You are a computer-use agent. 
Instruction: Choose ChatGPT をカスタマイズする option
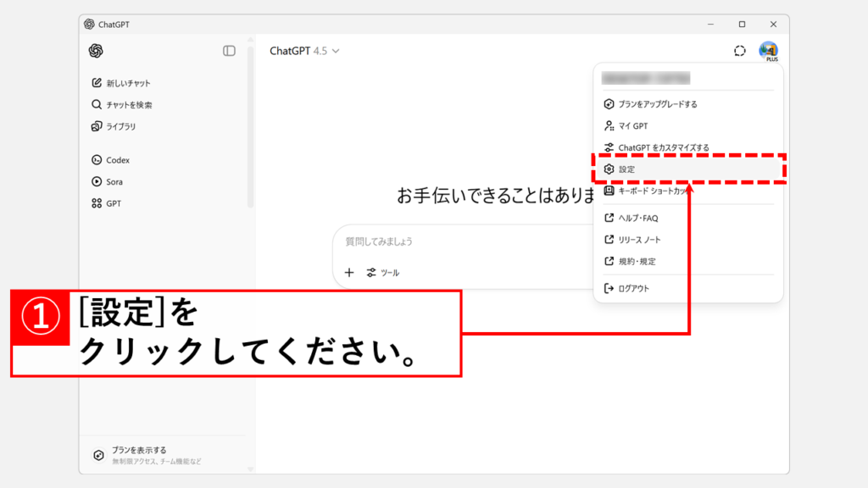(x=663, y=147)
